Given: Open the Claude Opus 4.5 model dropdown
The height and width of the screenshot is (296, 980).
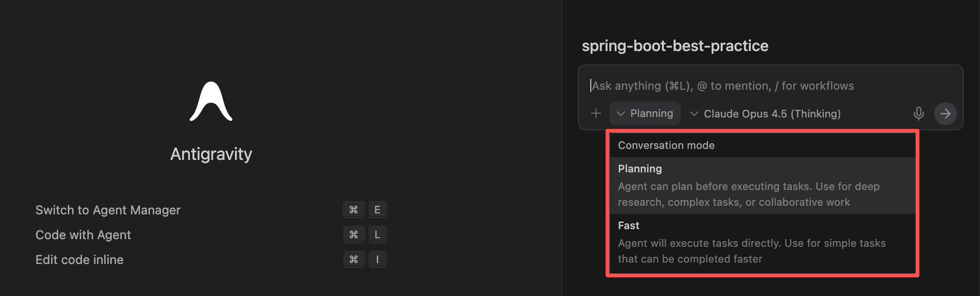Looking at the screenshot, I should click(x=766, y=114).
